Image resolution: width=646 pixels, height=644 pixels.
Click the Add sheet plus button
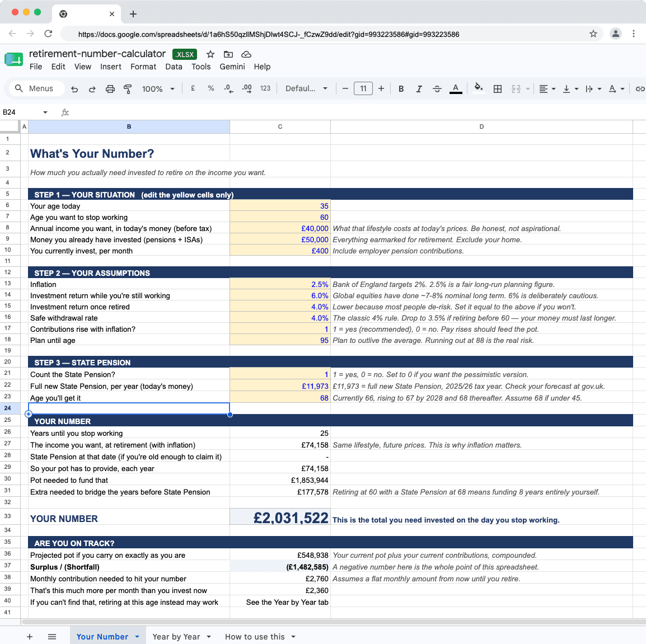click(30, 637)
